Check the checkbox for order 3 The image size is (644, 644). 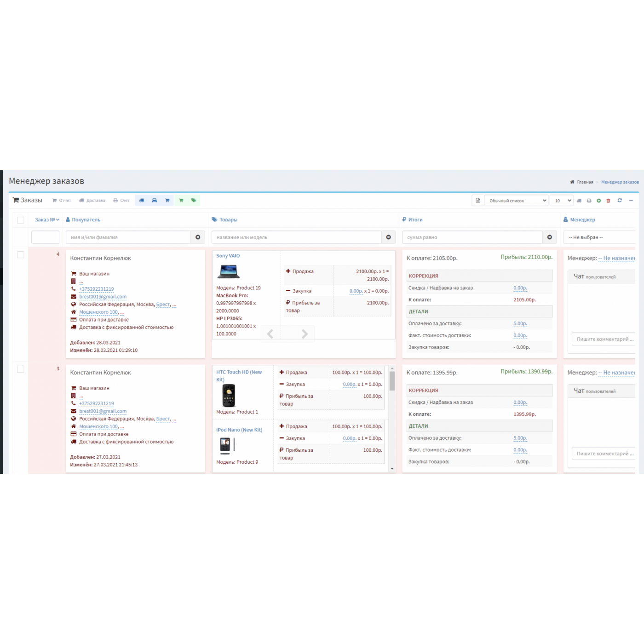click(x=21, y=369)
